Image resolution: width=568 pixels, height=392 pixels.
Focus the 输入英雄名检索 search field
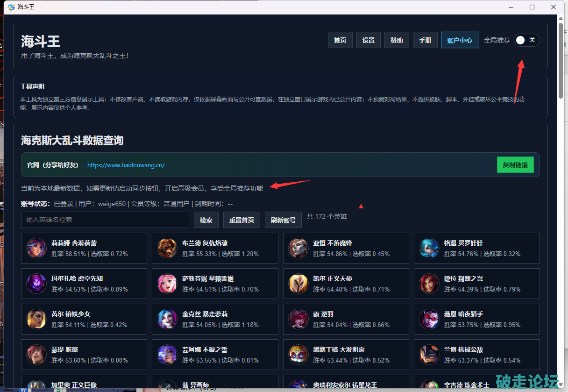pos(105,220)
